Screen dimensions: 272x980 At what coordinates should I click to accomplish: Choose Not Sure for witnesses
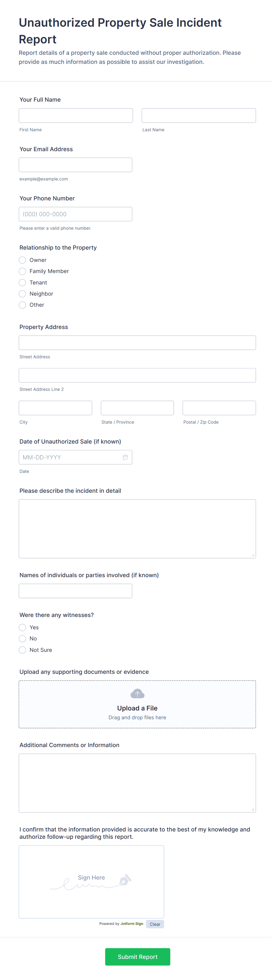click(23, 650)
